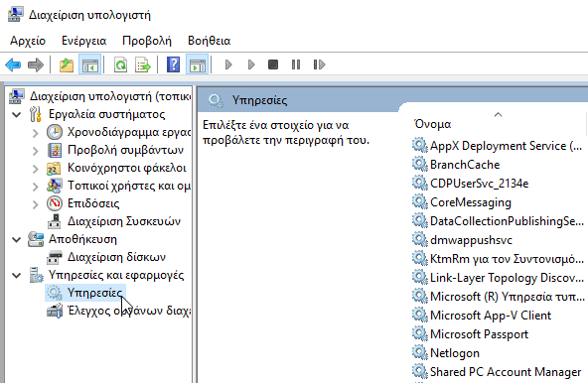Select the Shared PC Account Manager service
The width and height of the screenshot is (588, 383).
coord(506,372)
